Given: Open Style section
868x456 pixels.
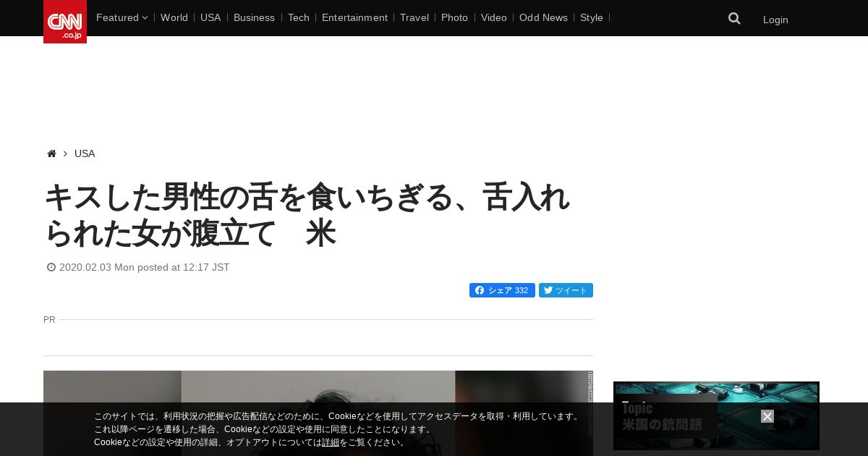Looking at the screenshot, I should 592,17.
